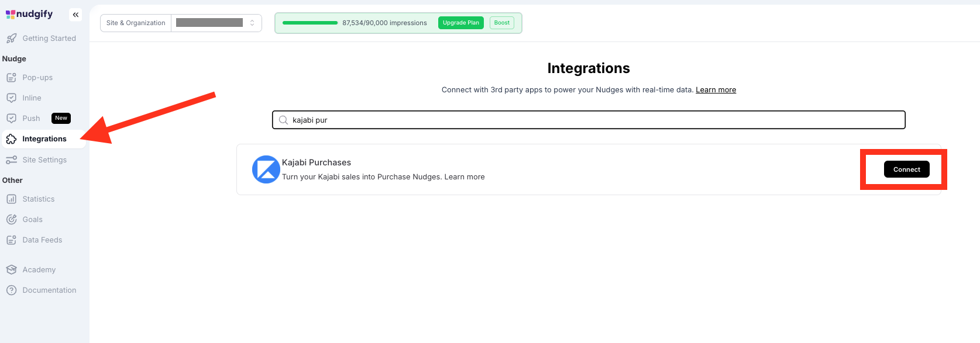
Task: Open Learn more link in Kajabi Purchases row
Action: 465,177
